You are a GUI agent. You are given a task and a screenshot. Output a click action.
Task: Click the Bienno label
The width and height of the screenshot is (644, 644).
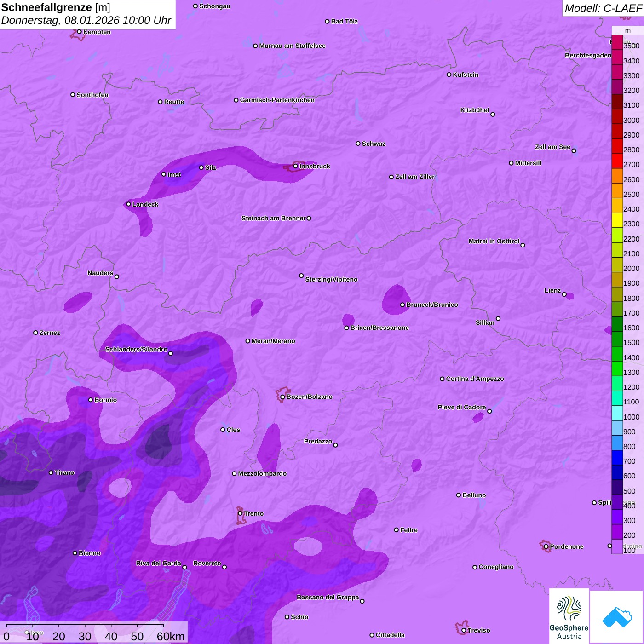(x=89, y=553)
